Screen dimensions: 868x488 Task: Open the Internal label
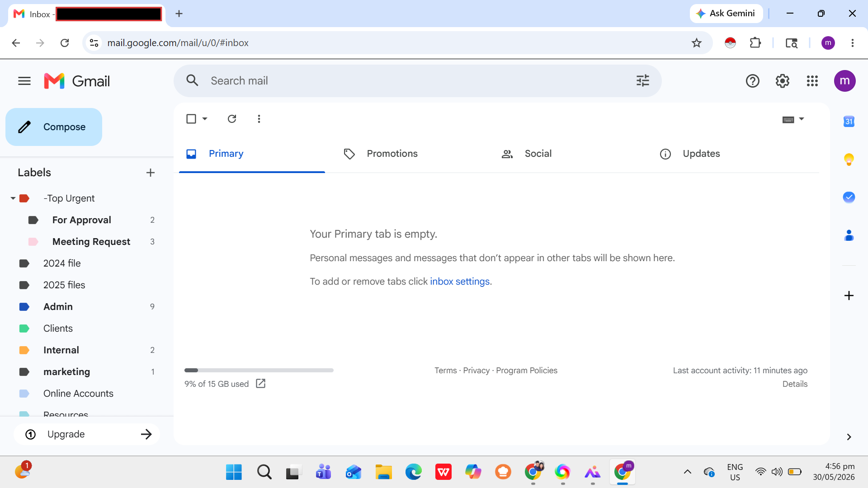pos(61,350)
